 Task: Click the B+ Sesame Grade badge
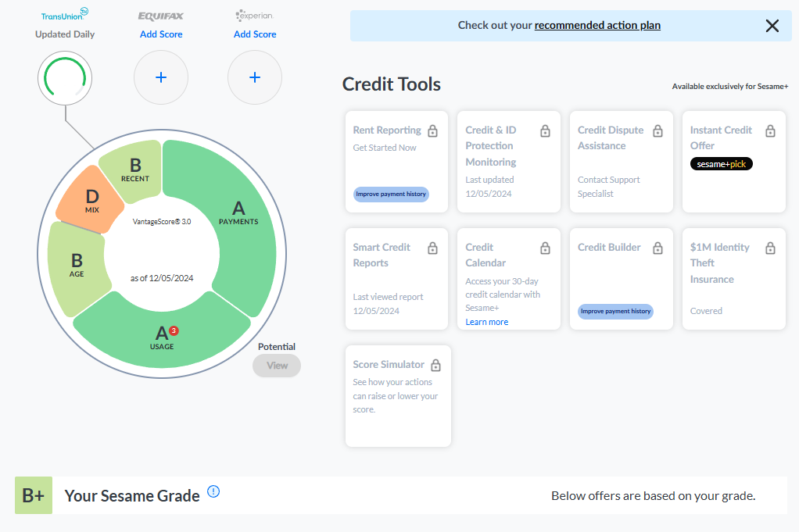(34, 495)
